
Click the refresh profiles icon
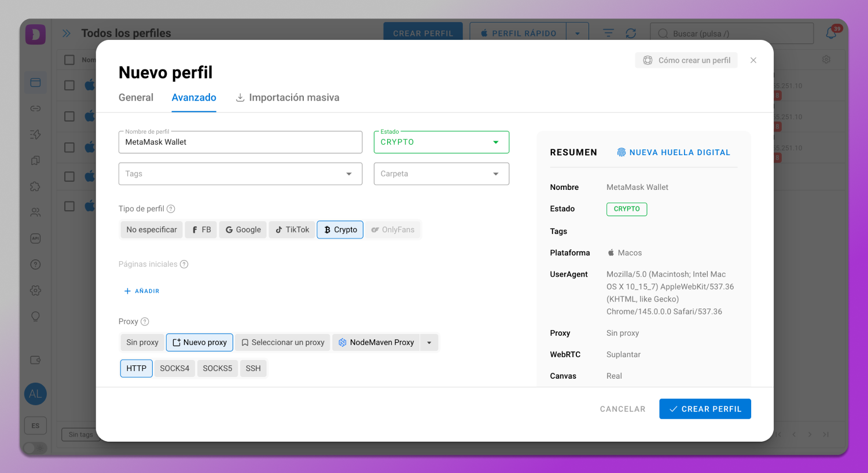(x=631, y=34)
